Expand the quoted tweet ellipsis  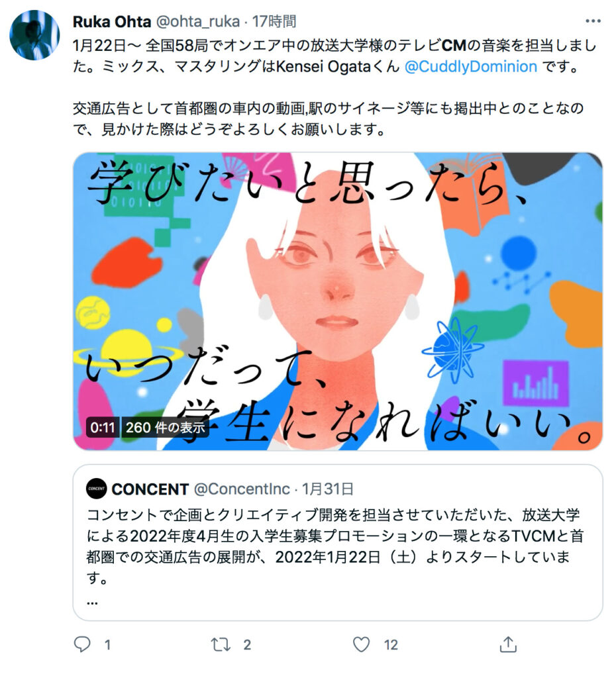(92, 603)
